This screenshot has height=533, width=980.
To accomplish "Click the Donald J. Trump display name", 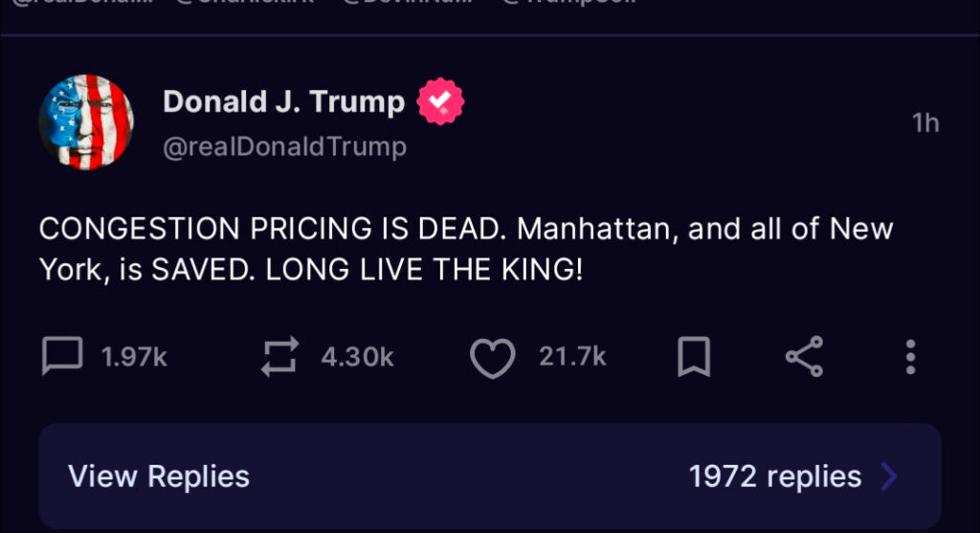I will (x=284, y=101).
